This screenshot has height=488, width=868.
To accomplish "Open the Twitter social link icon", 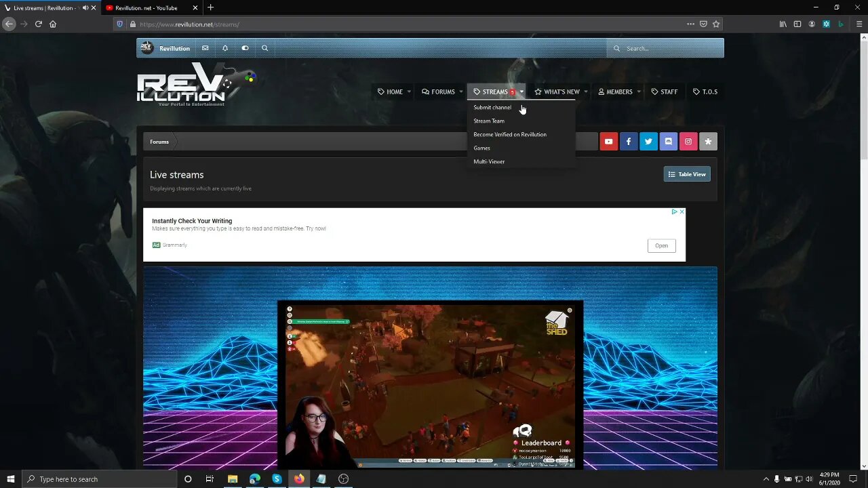I will 648,142.
